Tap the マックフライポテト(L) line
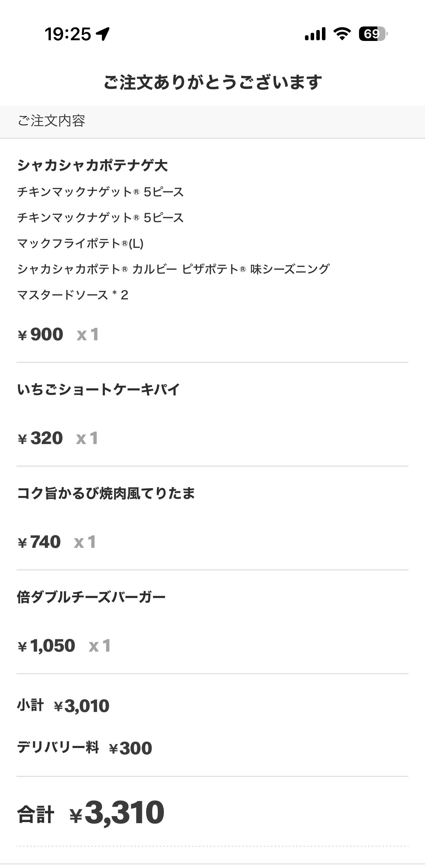This screenshot has height=868, width=425. click(80, 243)
